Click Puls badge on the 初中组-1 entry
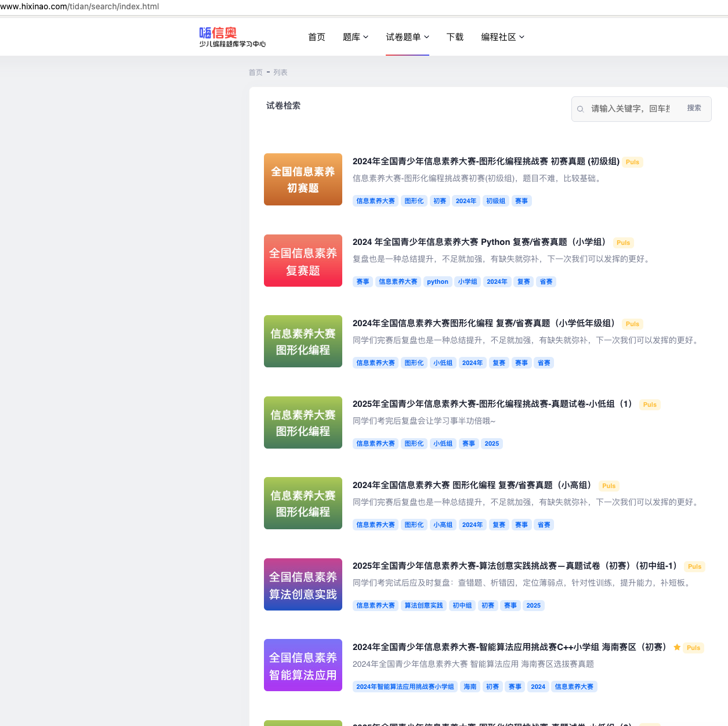728x726 pixels. (695, 566)
